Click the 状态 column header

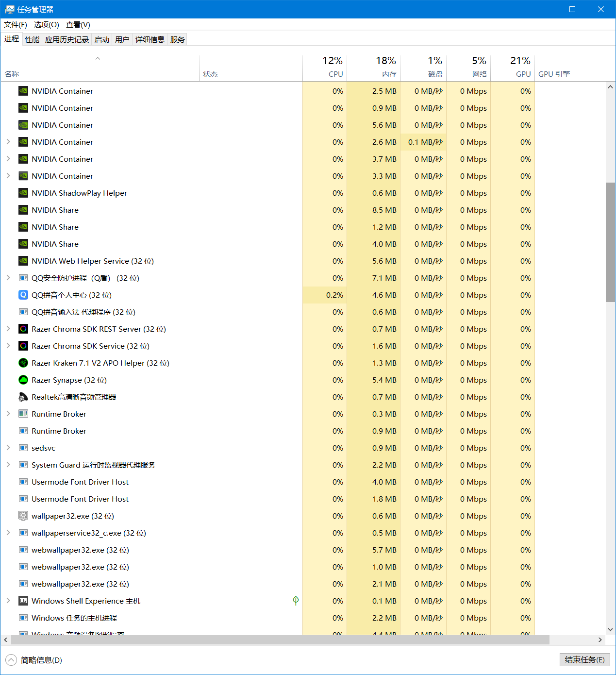(251, 67)
